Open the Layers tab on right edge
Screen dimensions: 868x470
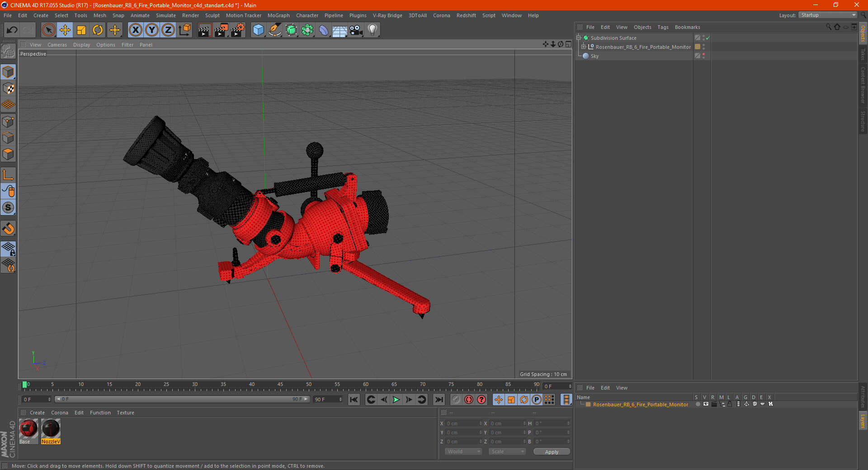863,421
